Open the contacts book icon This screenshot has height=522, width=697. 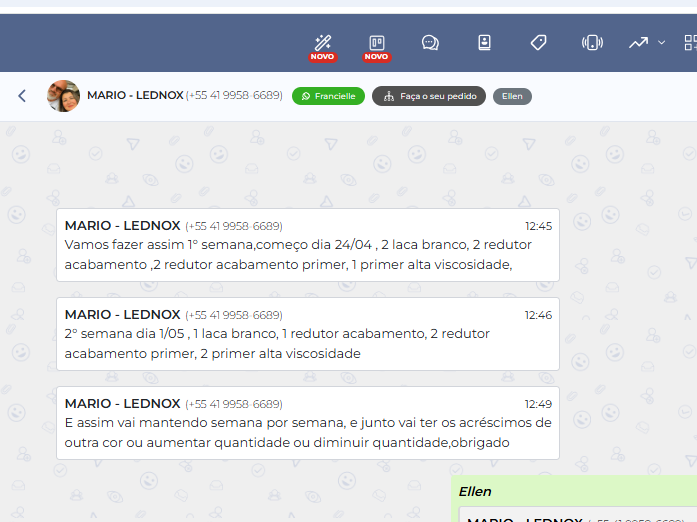(484, 43)
